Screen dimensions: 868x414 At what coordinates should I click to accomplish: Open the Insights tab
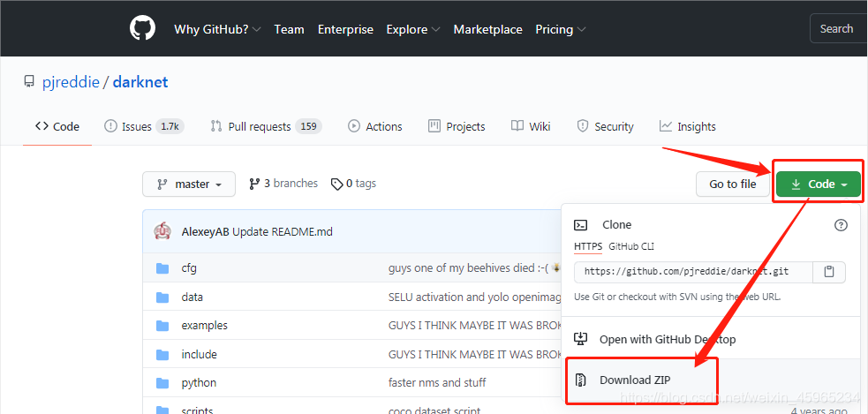click(x=688, y=126)
